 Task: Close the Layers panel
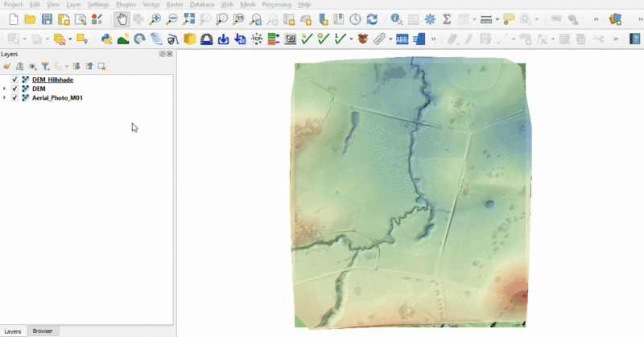point(169,54)
